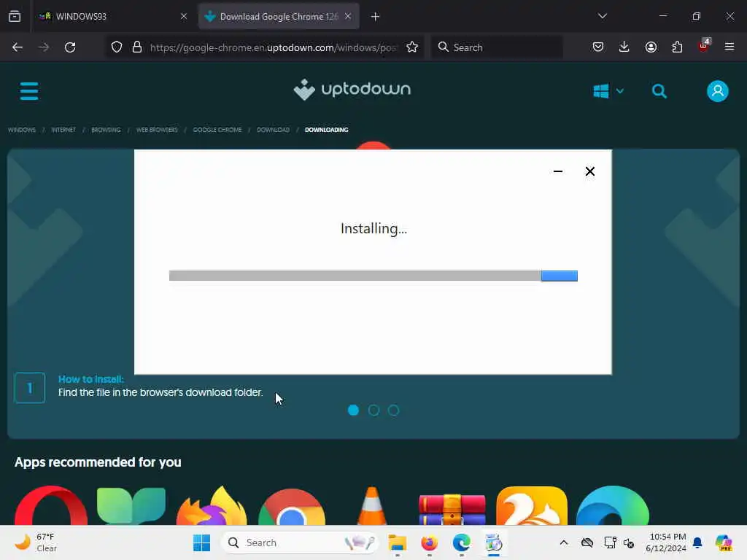Viewport: 747px width, 560px height.
Task: Open Uptodown site search magnifier
Action: [x=659, y=91]
